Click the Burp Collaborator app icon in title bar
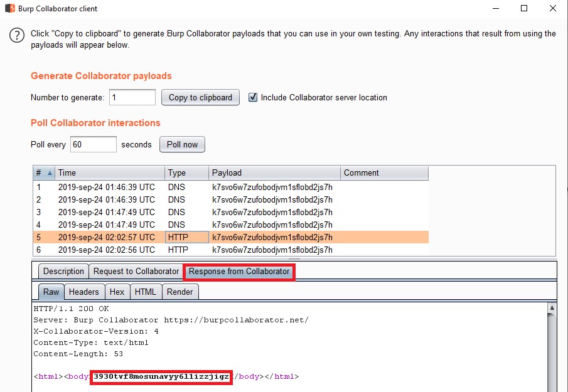The image size is (568, 392). [10, 8]
